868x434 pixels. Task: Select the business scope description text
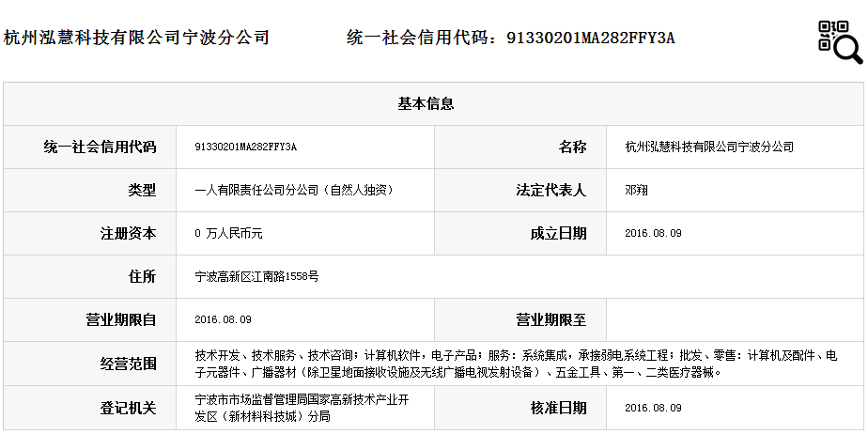click(516, 364)
